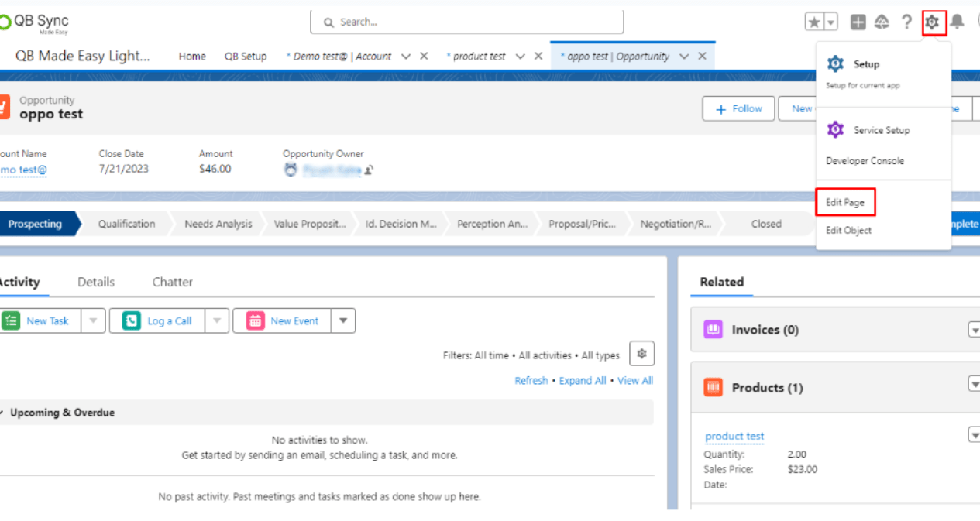Open the Favorites star icon
This screenshot has height=521, width=980.
click(814, 22)
